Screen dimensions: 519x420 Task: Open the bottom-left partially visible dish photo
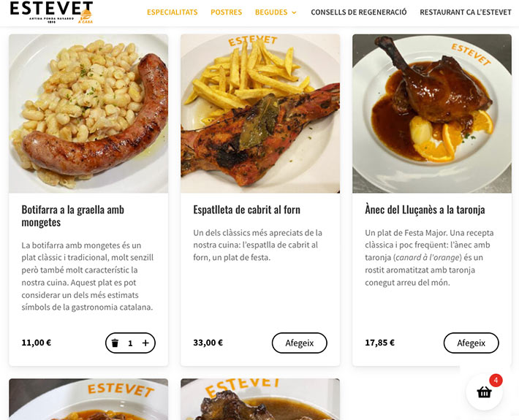[88, 399]
